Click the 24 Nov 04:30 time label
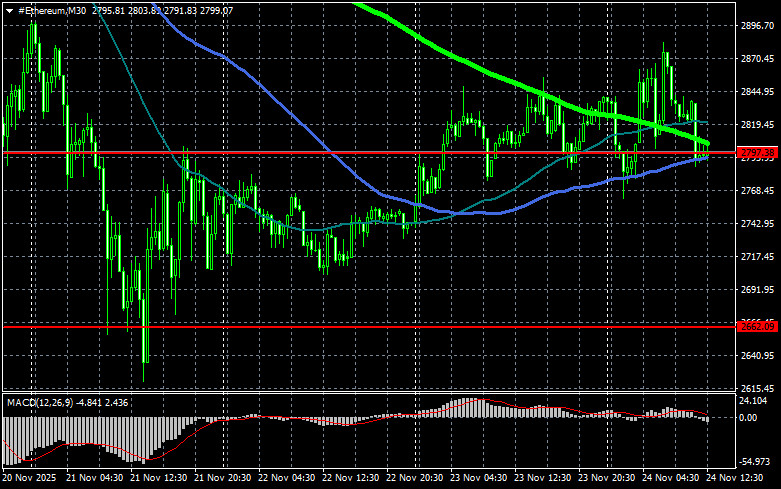 tap(670, 478)
